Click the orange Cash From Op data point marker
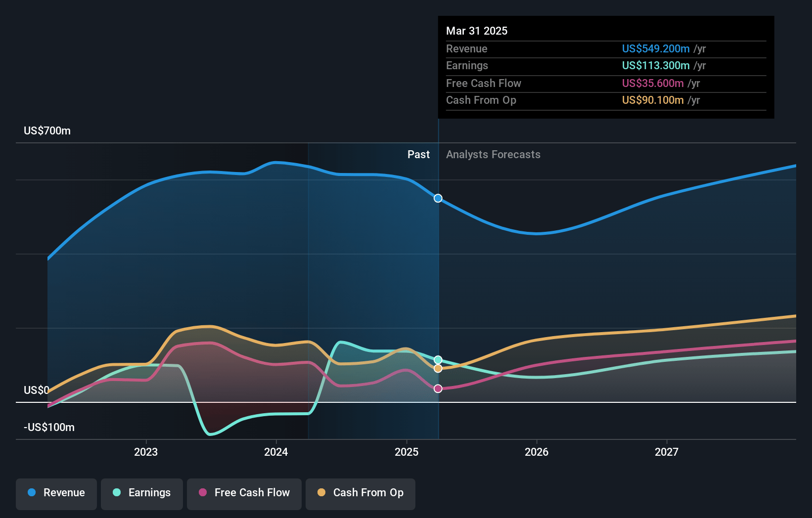 point(438,369)
